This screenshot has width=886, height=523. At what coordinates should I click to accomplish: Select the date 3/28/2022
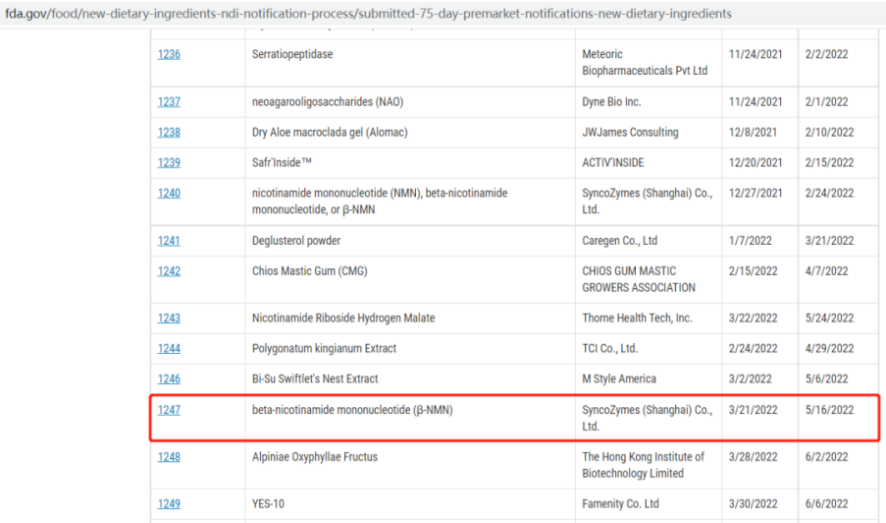[753, 457]
